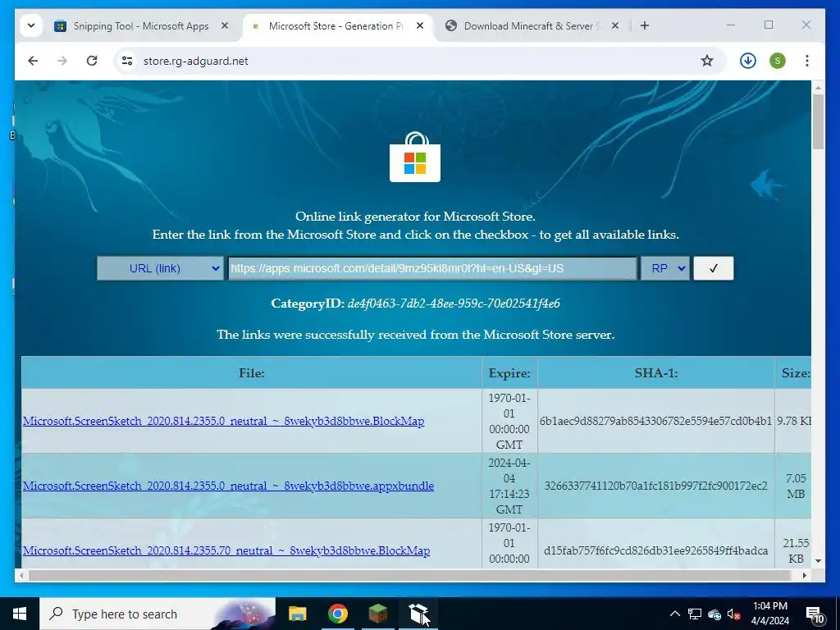Click the taskbar search box
This screenshot has width=840, height=630.
[157, 614]
